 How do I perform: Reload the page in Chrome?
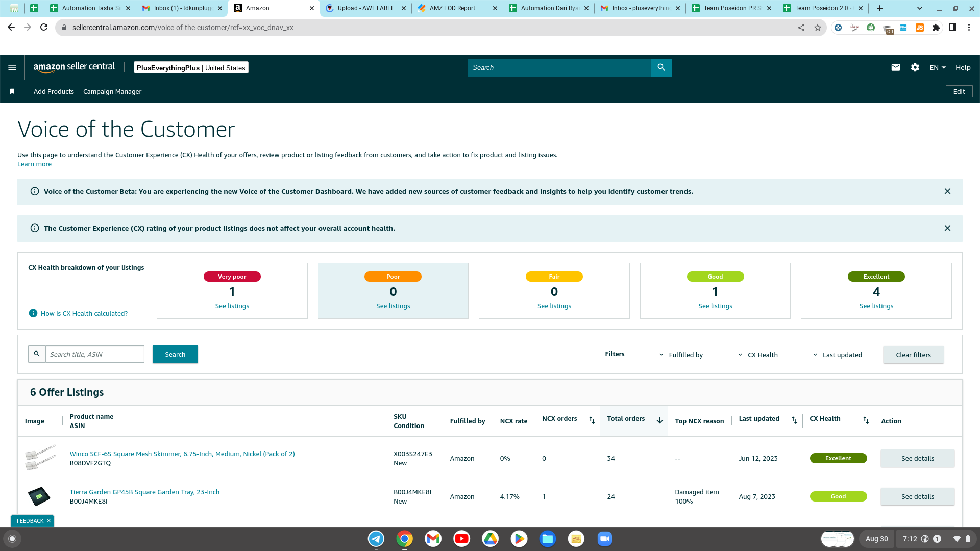[x=44, y=28]
